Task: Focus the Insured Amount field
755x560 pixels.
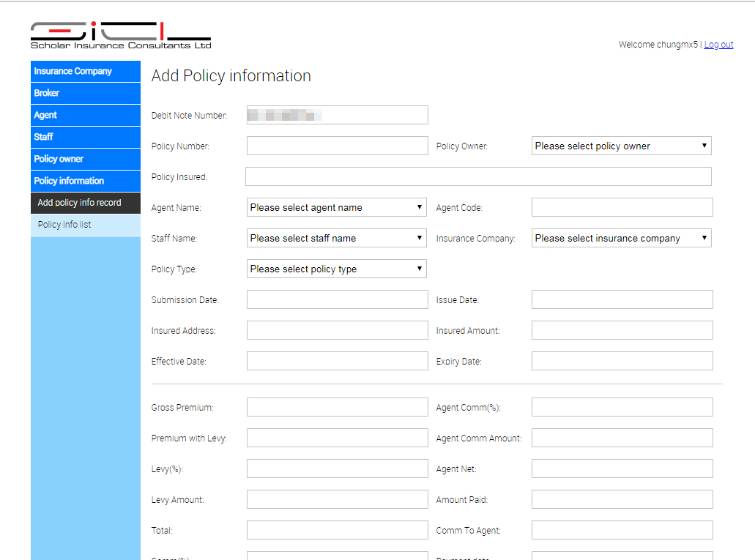Action: (622, 330)
